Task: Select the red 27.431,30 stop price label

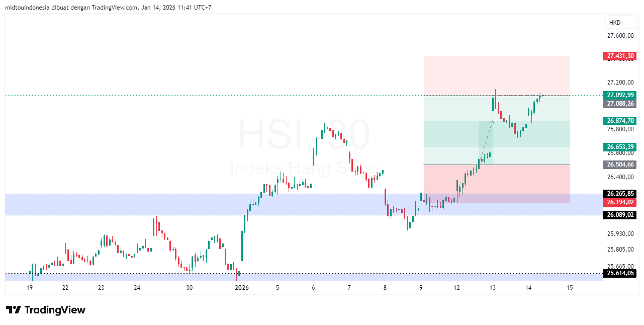Action: coord(620,56)
